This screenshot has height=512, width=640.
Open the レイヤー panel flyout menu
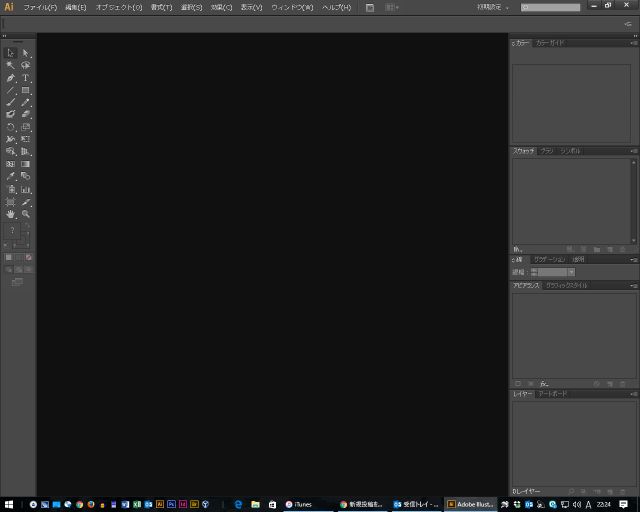pyautogui.click(x=634, y=394)
